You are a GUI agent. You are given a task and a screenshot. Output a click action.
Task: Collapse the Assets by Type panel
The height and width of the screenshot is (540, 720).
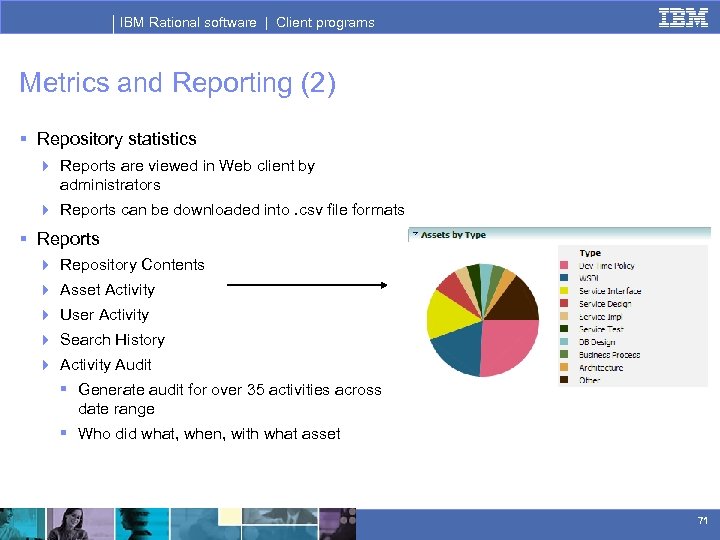tap(415, 234)
